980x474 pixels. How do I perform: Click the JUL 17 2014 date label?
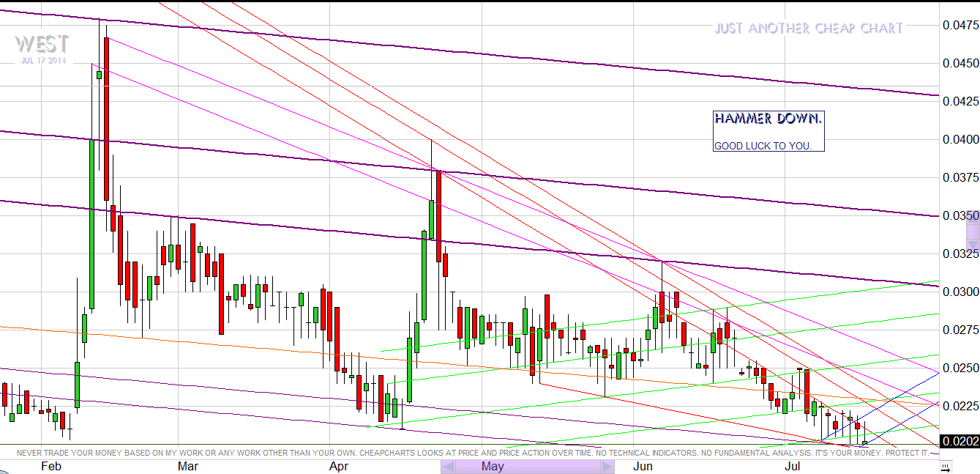[44, 61]
